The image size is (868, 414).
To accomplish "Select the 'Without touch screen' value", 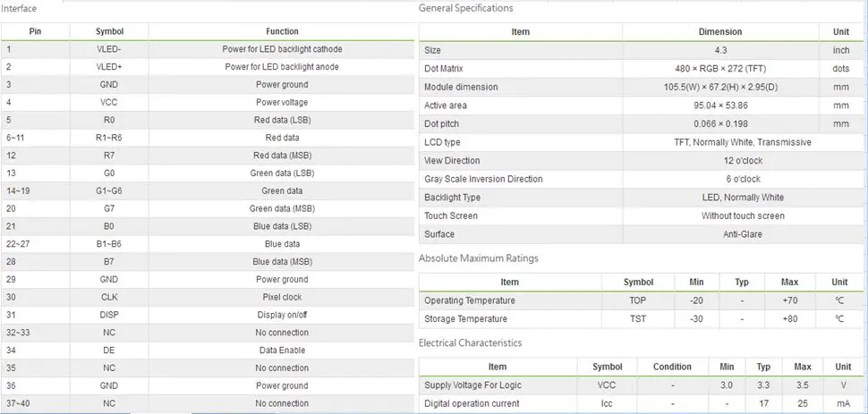I will point(743,215).
